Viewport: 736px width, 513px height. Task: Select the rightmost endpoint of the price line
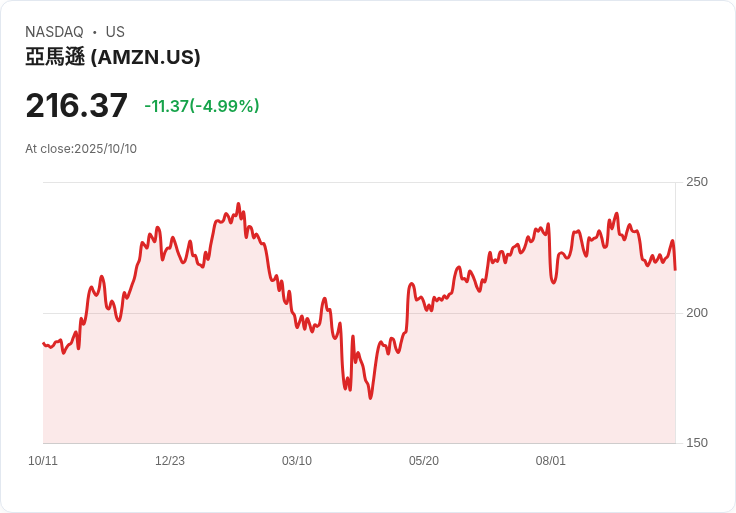pos(675,269)
